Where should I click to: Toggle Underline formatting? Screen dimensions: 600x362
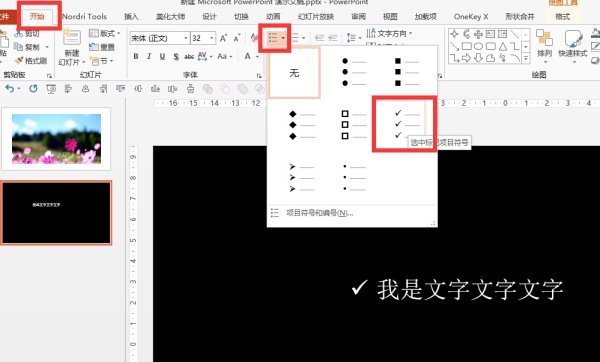click(162, 56)
